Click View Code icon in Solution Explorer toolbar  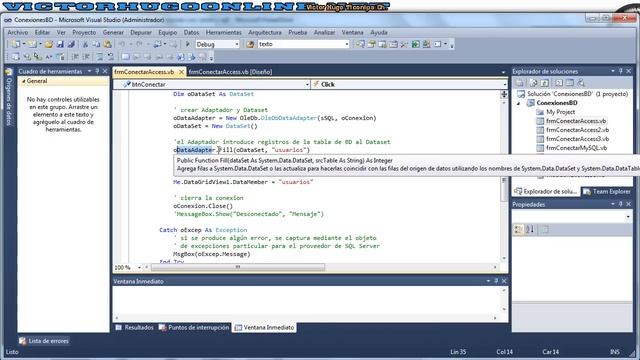tap(558, 83)
